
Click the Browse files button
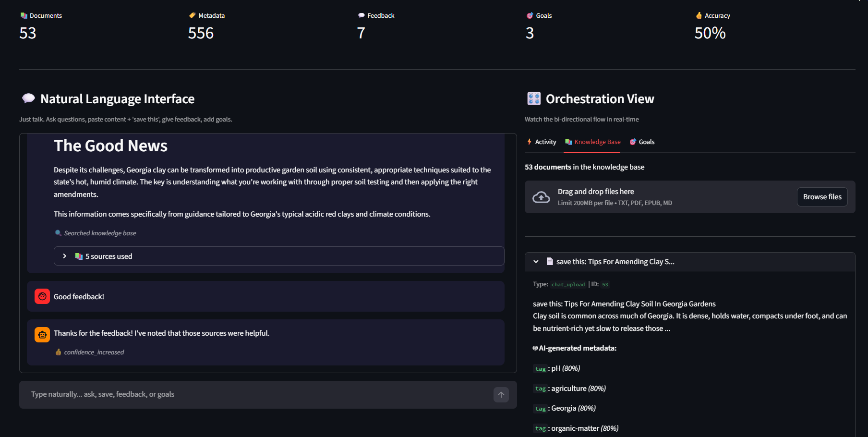(822, 197)
